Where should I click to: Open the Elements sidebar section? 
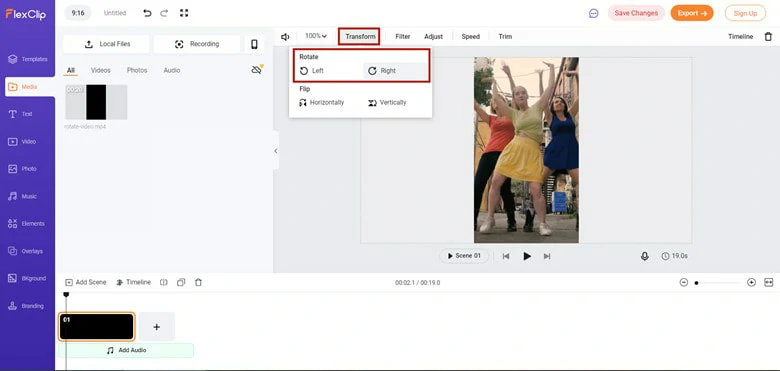click(27, 224)
